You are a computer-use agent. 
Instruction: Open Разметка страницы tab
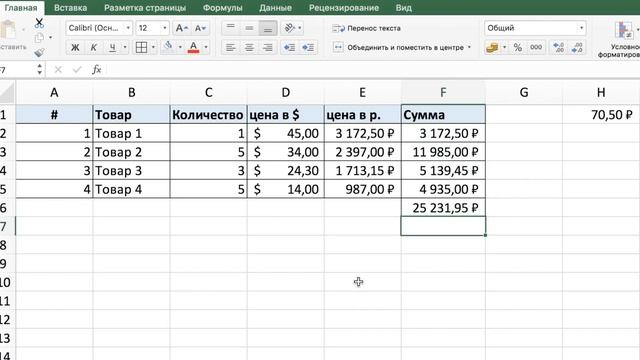click(x=145, y=8)
